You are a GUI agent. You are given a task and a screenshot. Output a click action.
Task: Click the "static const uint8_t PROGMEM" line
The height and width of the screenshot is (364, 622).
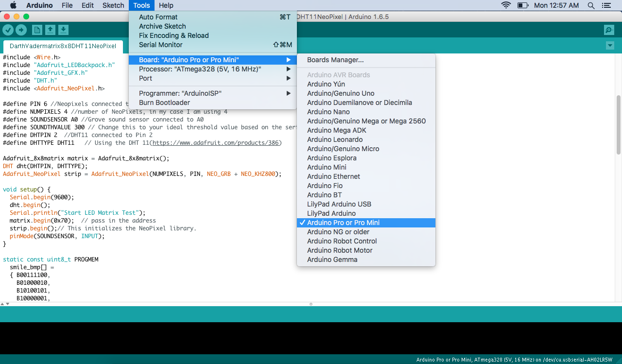tap(51, 260)
